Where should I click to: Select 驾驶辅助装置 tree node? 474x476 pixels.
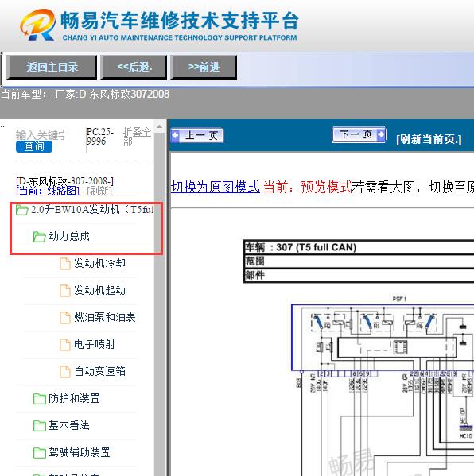point(80,452)
